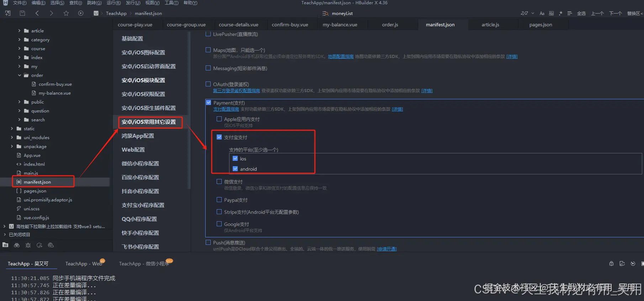Expand the article folder
Screen dimensions: 644x301
point(19,31)
